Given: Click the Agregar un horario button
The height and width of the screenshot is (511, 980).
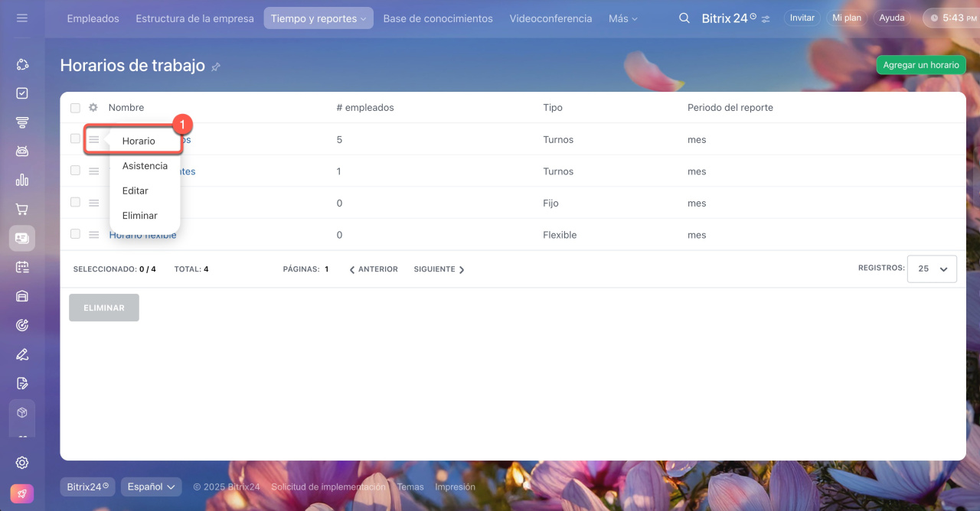Looking at the screenshot, I should click(x=920, y=65).
